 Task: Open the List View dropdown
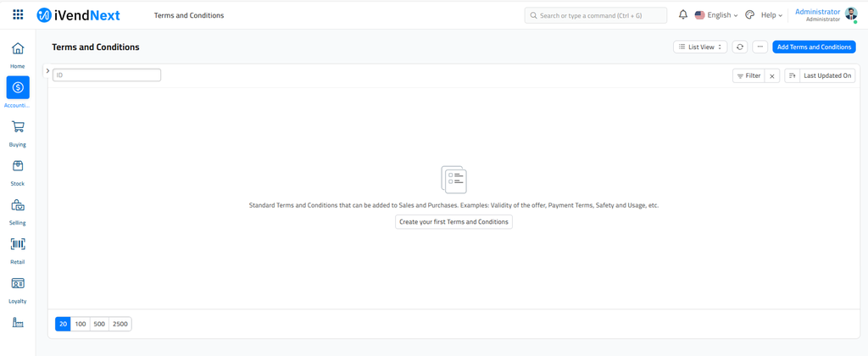700,47
